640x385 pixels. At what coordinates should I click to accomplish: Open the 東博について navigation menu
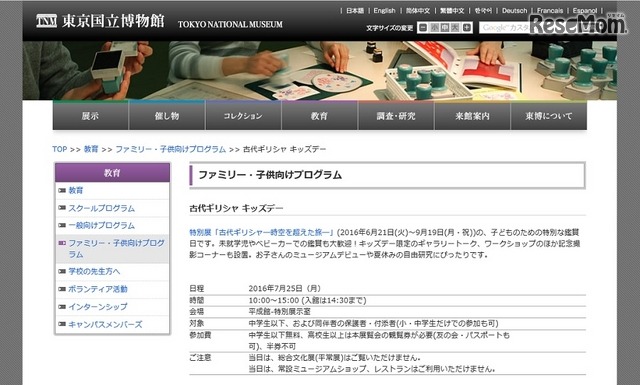click(x=549, y=116)
